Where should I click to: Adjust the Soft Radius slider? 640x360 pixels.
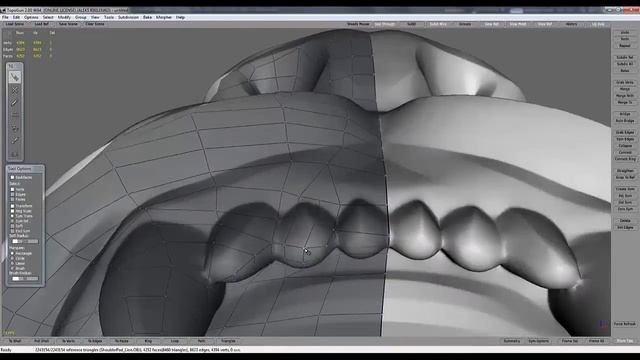(25, 241)
